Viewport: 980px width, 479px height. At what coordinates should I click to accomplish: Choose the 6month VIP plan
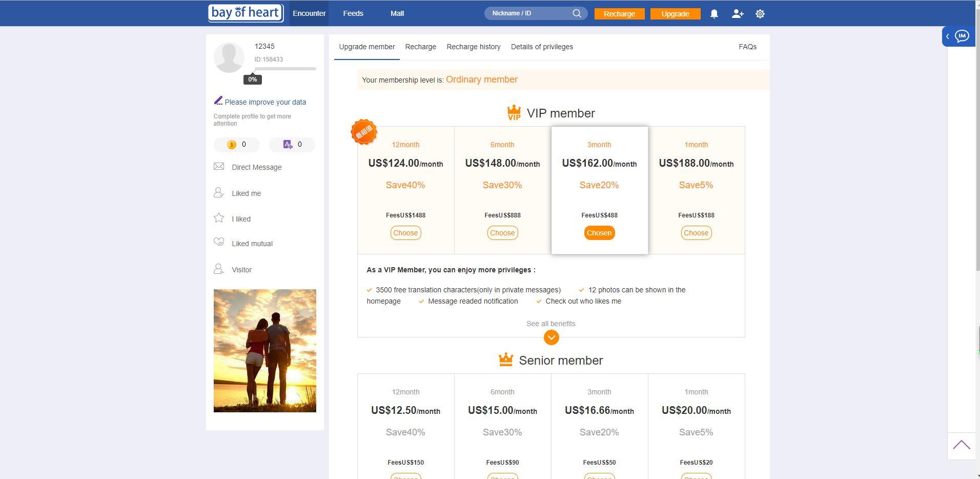point(502,233)
